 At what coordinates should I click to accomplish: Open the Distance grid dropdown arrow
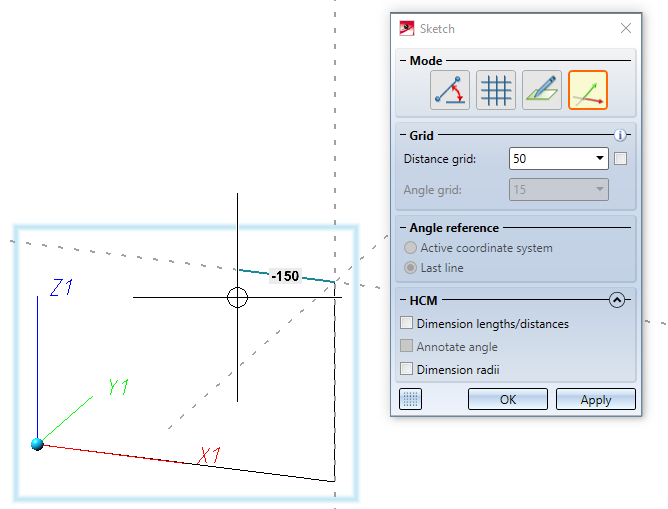click(599, 158)
